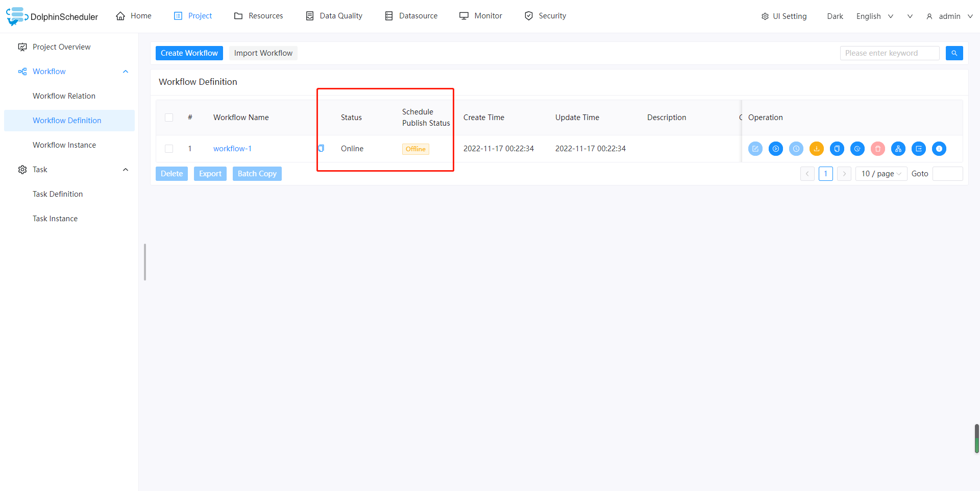Click the Data Quality document icon
This screenshot has width=980, height=491.
310,16
